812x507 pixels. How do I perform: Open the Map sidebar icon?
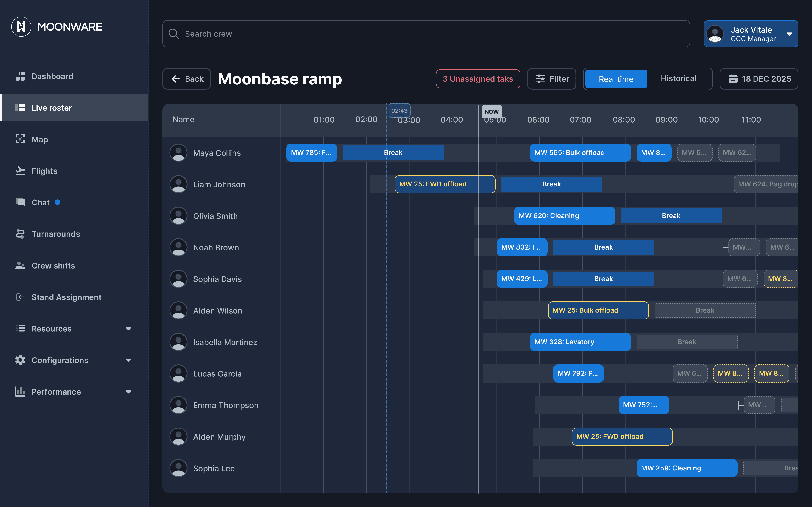coord(20,139)
